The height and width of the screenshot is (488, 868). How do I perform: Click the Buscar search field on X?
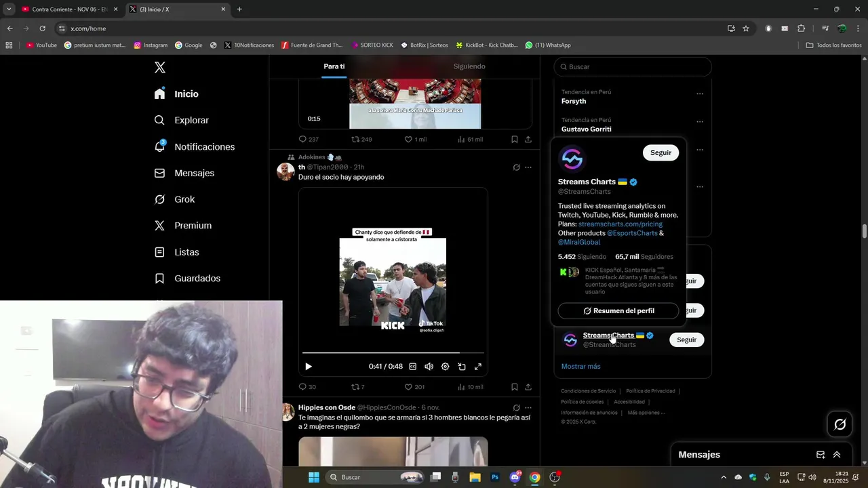(633, 66)
